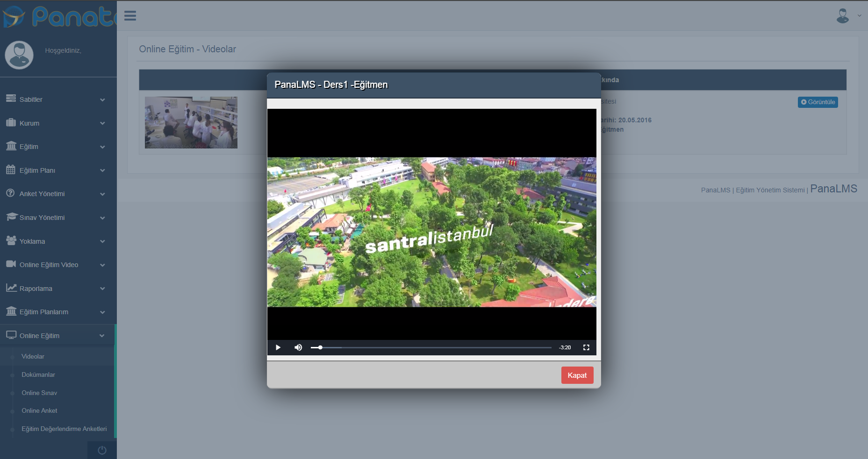This screenshot has height=459, width=868.
Task: Select the Dokümanlar submenu item
Action: tap(38, 374)
